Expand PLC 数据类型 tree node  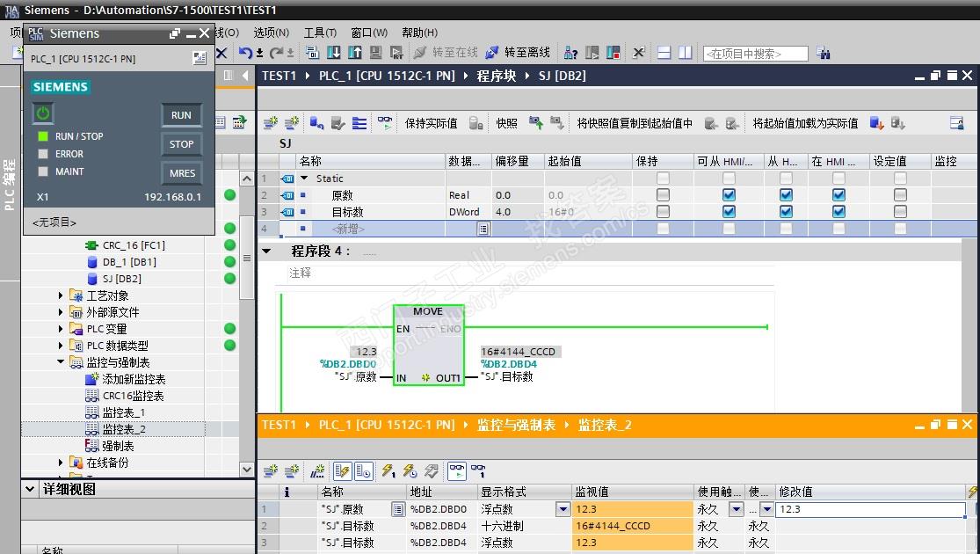61,346
